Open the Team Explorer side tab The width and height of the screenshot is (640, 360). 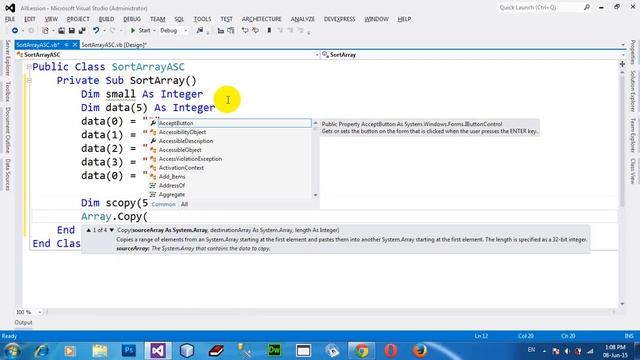pos(633,135)
